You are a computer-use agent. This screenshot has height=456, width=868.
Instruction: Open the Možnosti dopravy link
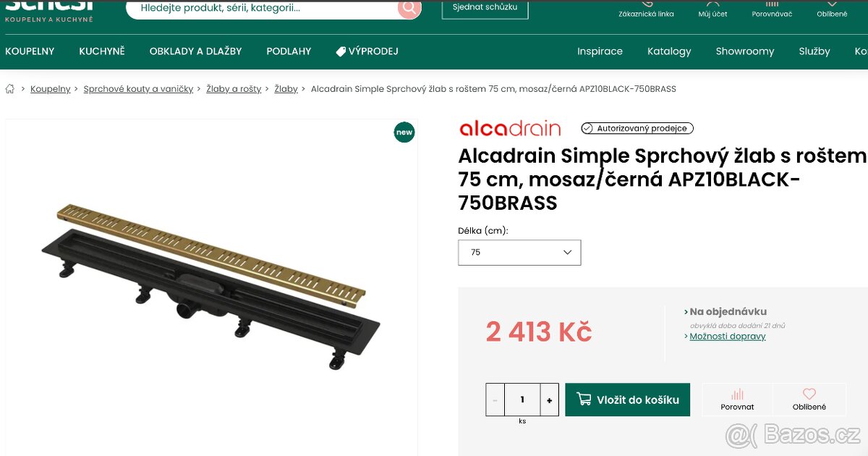click(726, 336)
